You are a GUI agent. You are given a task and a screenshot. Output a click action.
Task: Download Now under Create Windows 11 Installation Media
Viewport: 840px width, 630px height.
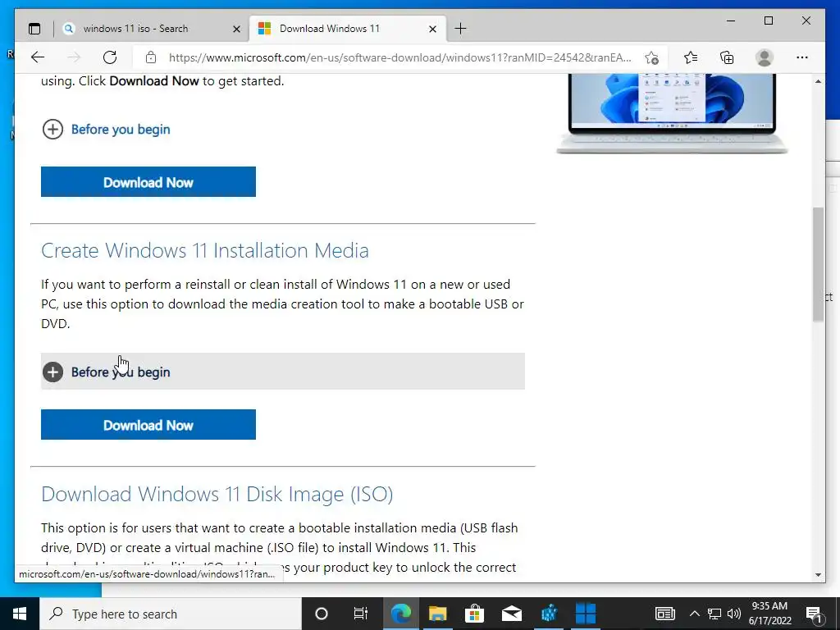tap(148, 425)
